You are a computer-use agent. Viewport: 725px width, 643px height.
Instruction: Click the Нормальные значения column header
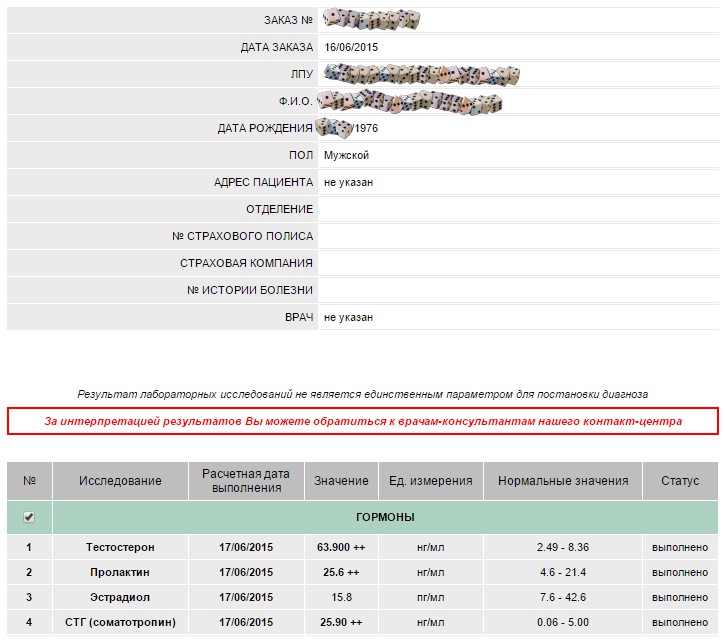click(563, 481)
